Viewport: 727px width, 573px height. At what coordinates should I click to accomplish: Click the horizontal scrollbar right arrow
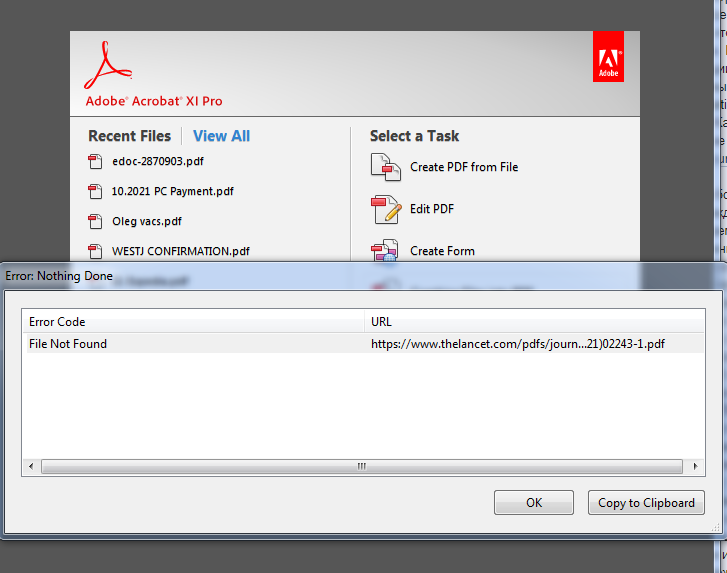pos(695,466)
